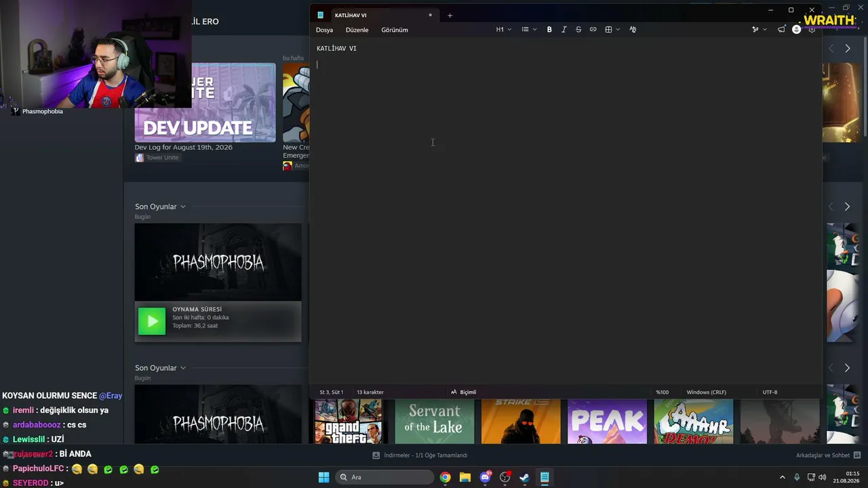Open the table insert dropdown
This screenshot has height=488, width=868.
(612, 30)
